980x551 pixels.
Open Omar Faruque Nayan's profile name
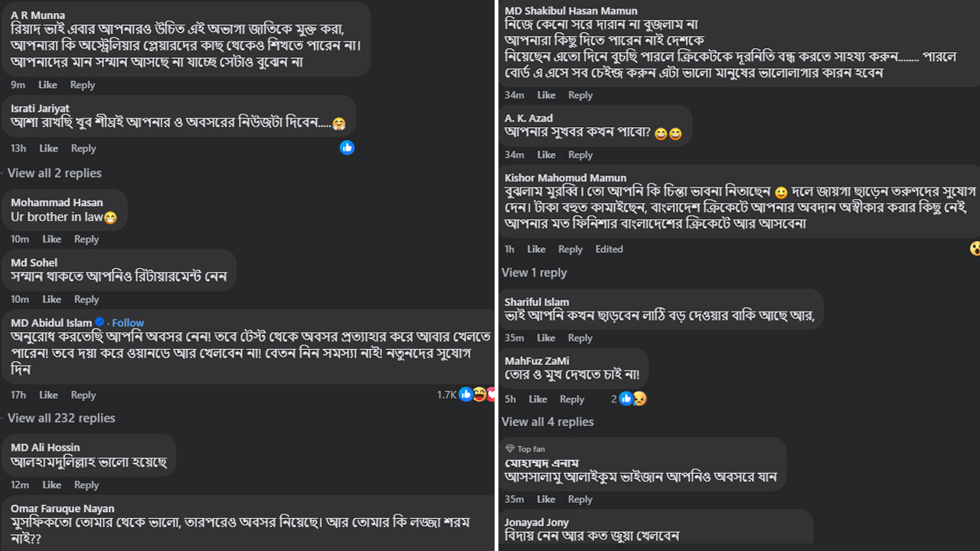tap(63, 508)
